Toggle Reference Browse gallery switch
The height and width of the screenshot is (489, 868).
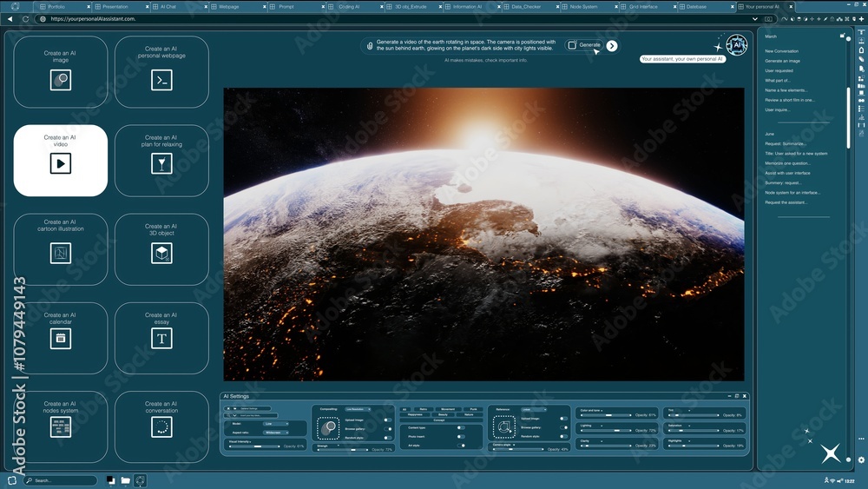point(563,427)
